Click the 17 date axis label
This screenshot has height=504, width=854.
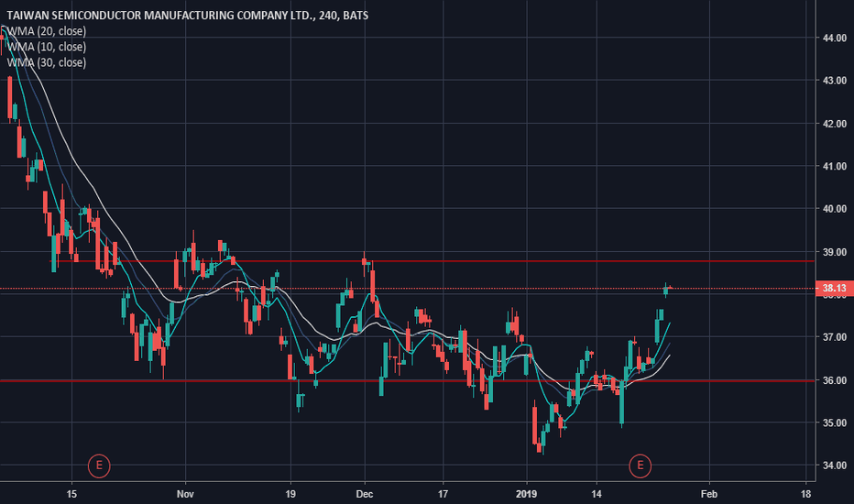pyautogui.click(x=443, y=494)
